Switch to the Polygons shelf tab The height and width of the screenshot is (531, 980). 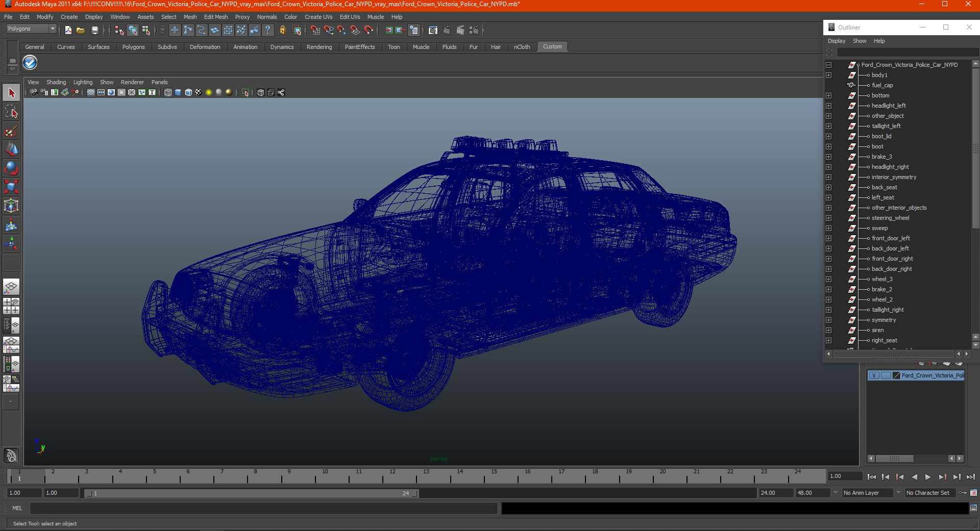(x=133, y=47)
